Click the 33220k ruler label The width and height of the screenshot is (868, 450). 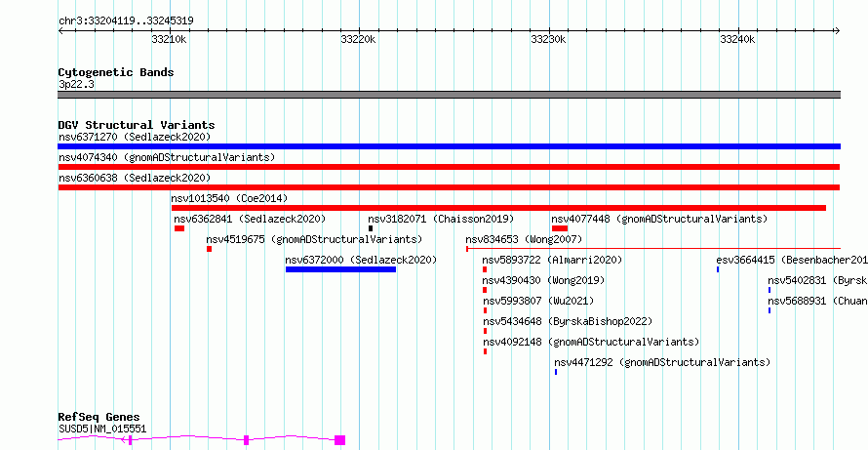[359, 39]
